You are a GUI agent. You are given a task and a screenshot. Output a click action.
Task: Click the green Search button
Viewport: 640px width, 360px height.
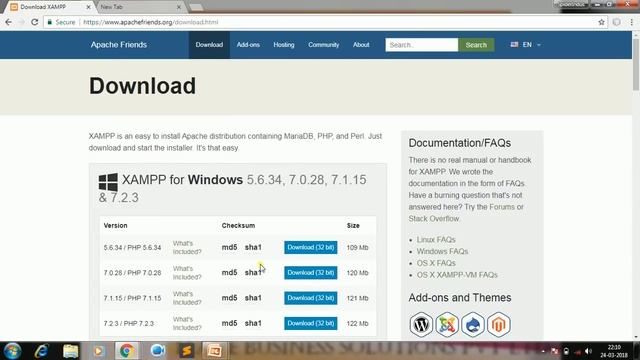[x=476, y=45]
